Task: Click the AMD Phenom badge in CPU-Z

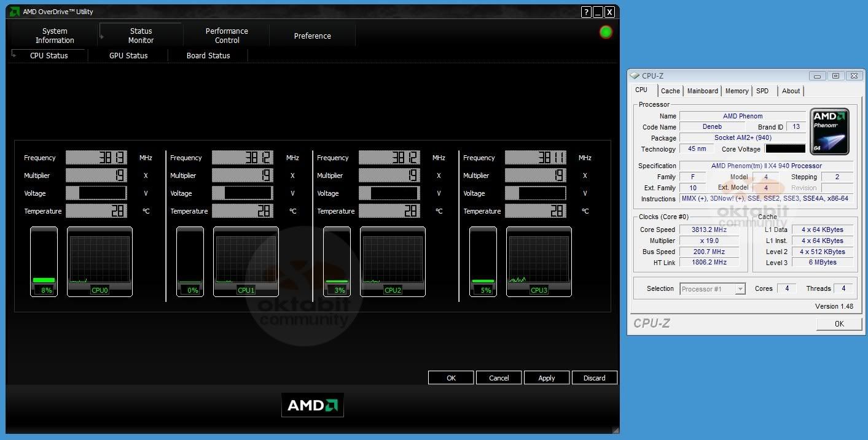Action: (829, 131)
